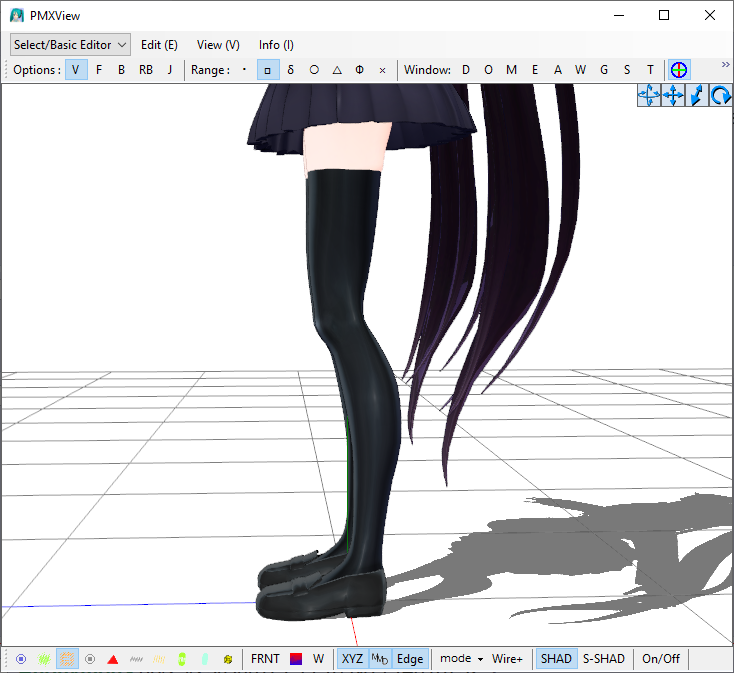Toggle the RB rigid body selection option
This screenshot has width=734, height=673.
tap(146, 70)
